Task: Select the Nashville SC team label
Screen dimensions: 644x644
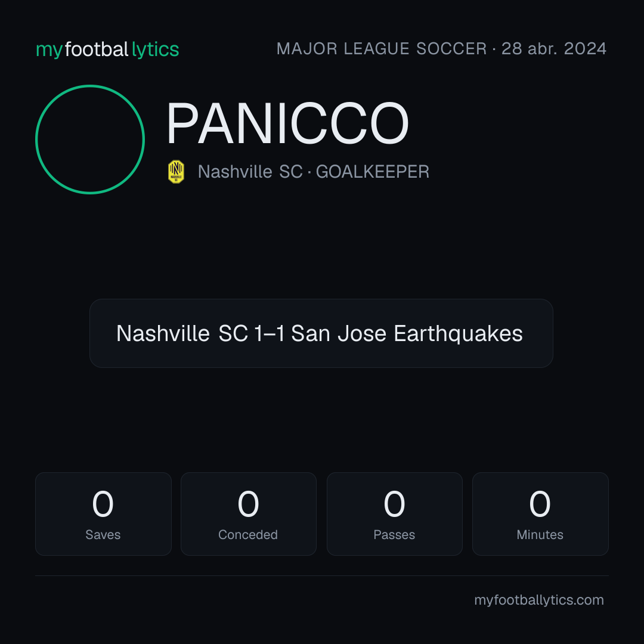Action: (x=250, y=172)
